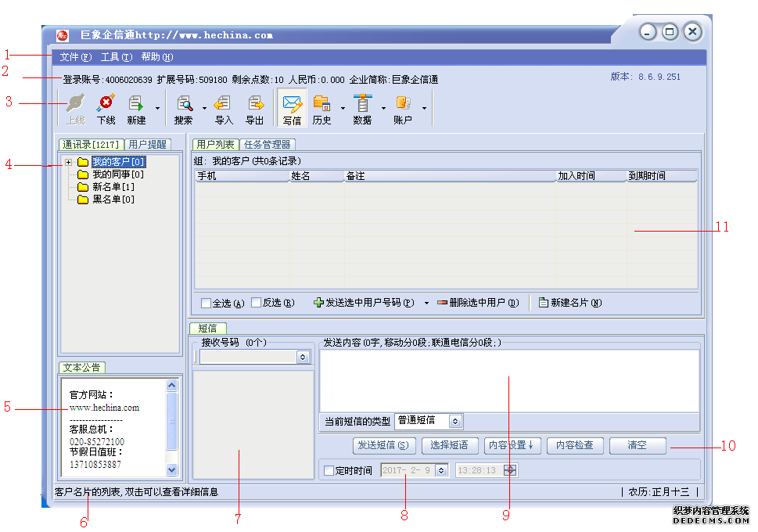Expand the 我的客户 tree node
The image size is (758, 532).
(69, 163)
